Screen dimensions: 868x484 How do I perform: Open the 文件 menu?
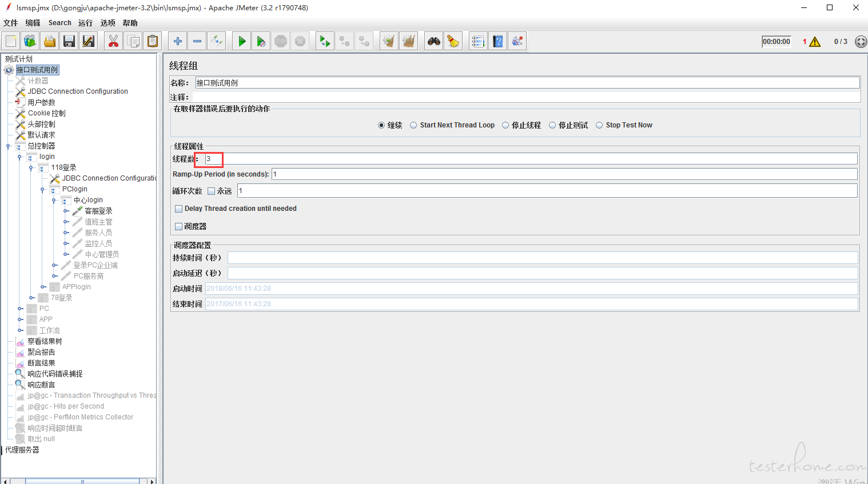coord(11,23)
